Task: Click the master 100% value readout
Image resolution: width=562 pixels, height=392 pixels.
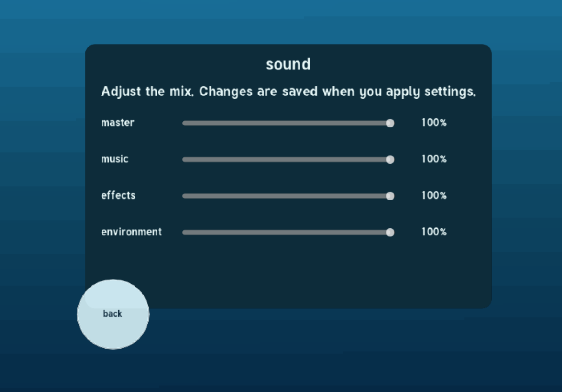Action: click(x=434, y=123)
